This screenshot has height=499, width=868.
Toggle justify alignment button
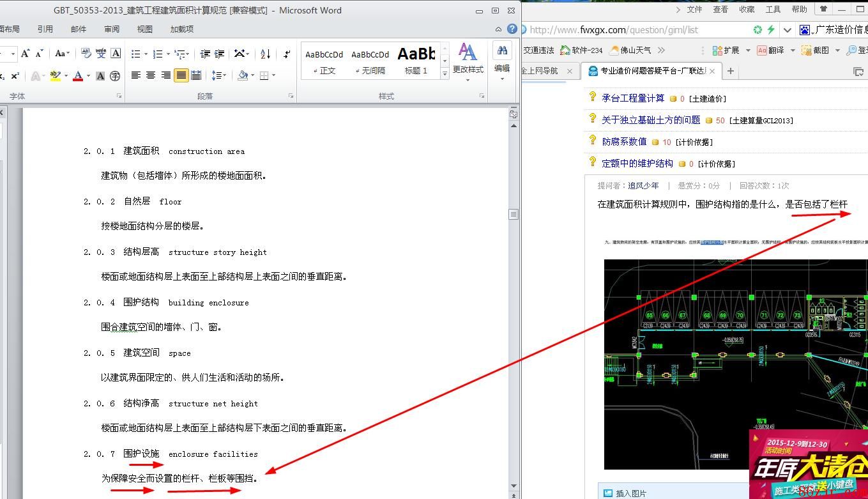[x=181, y=75]
